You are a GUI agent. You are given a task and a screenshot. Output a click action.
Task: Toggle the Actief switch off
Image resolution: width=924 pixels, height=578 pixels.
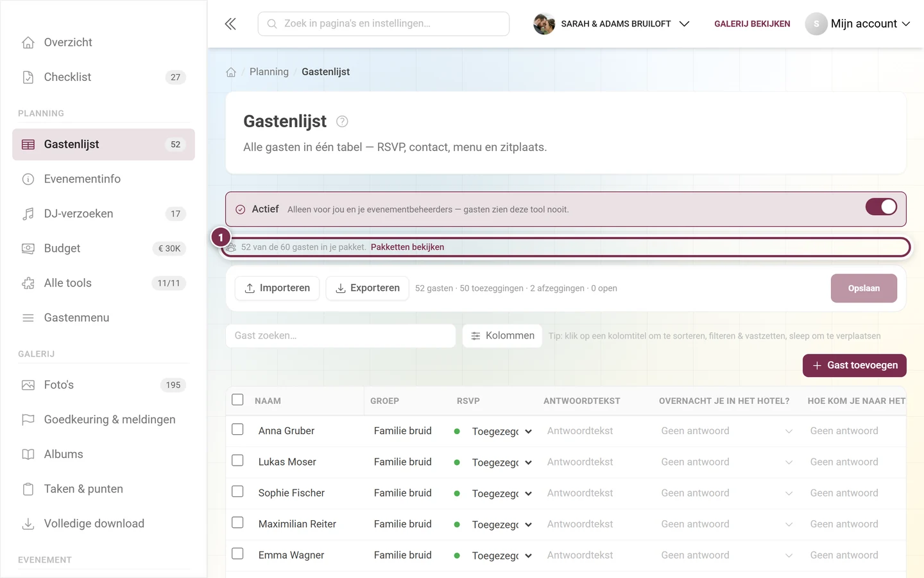(881, 207)
